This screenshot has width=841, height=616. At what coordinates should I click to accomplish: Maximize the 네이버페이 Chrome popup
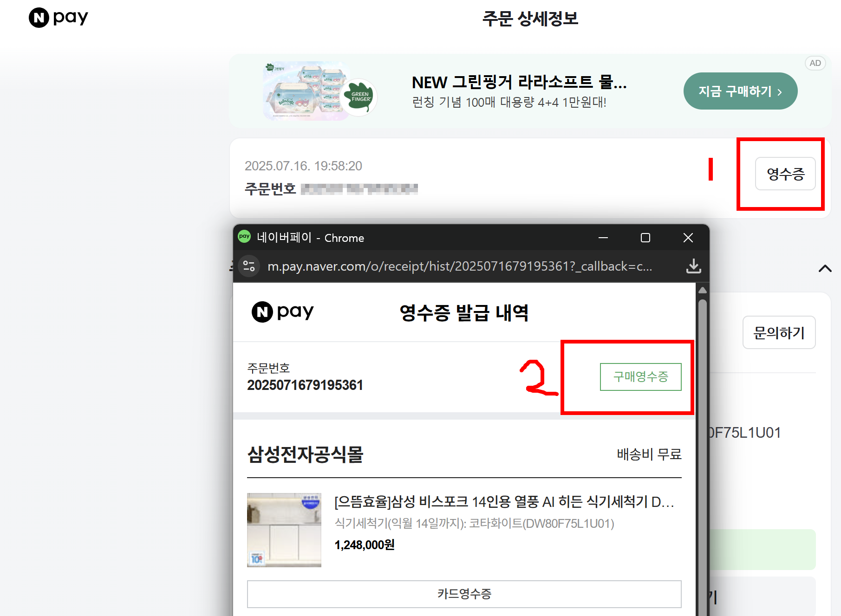click(645, 238)
